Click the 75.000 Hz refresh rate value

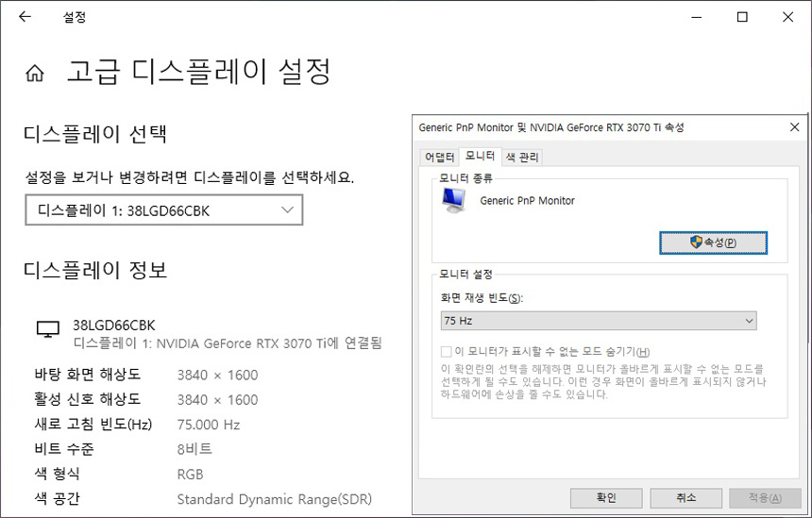pos(209,425)
